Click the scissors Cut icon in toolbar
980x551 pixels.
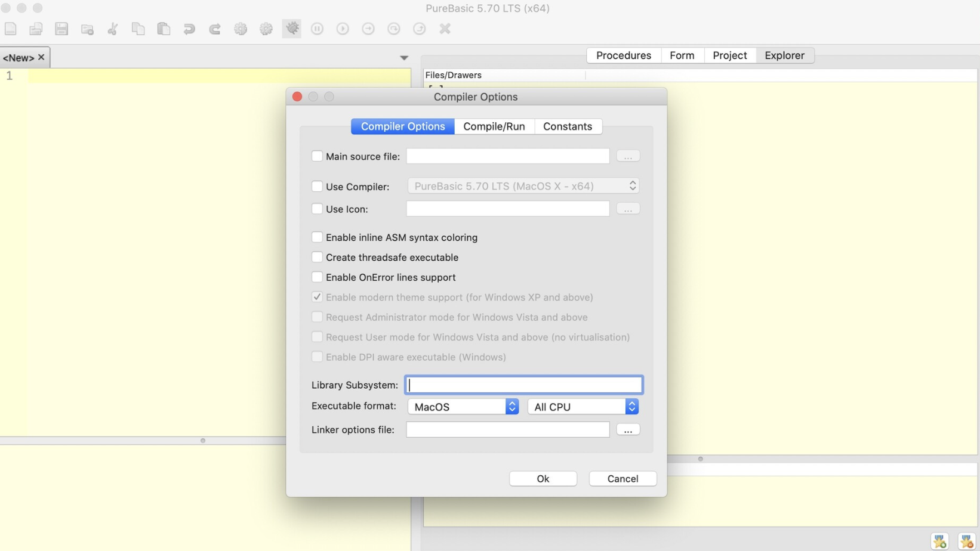tap(113, 29)
